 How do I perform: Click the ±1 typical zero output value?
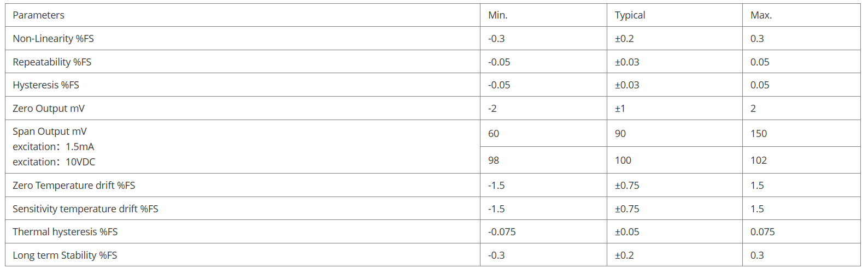pyautogui.click(x=620, y=109)
